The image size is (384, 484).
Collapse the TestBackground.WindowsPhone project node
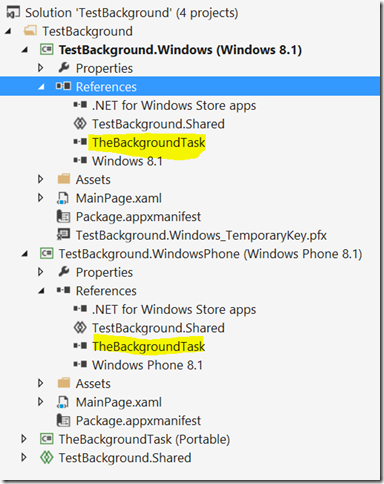tap(25, 254)
